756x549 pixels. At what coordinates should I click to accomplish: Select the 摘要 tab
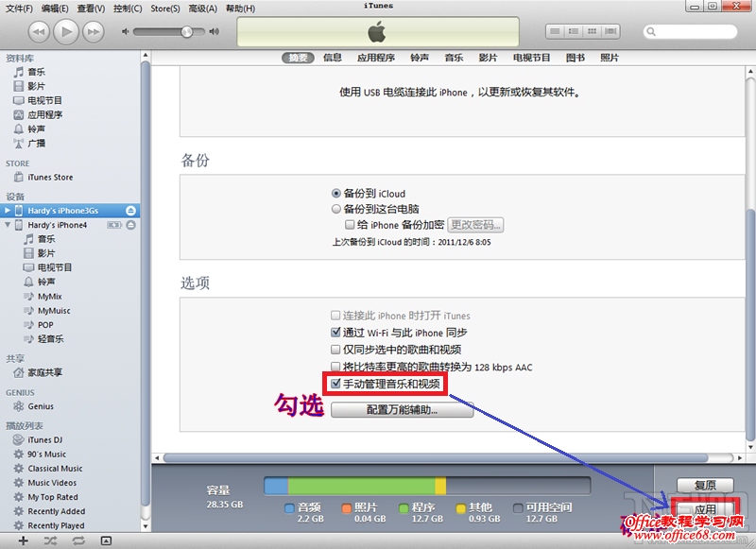coord(298,58)
